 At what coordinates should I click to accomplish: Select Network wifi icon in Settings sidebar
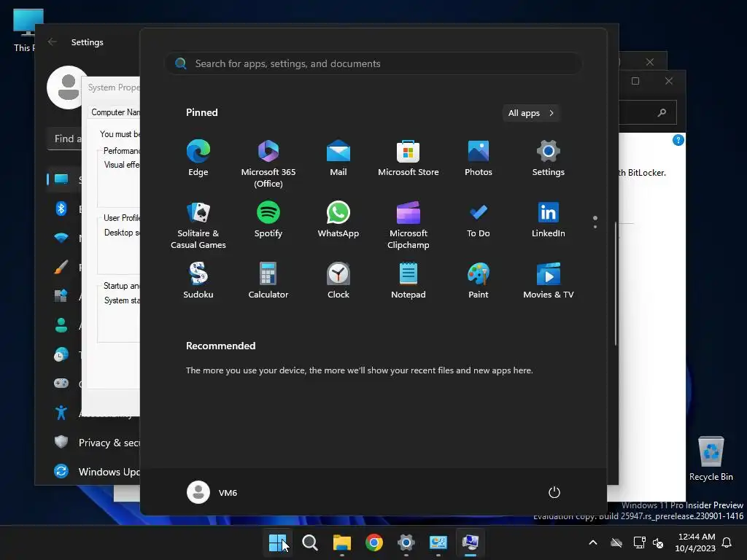(x=61, y=237)
